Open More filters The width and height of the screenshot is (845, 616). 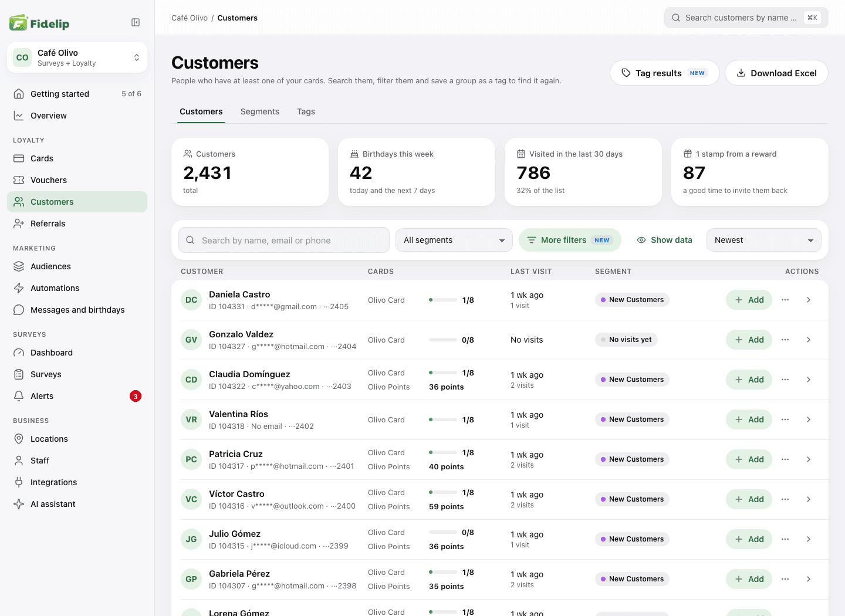point(570,240)
